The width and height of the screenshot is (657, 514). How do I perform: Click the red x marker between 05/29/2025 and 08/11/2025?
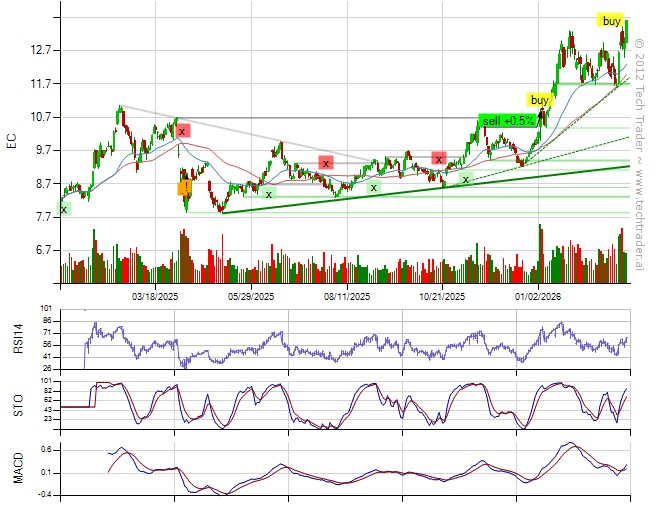(326, 163)
